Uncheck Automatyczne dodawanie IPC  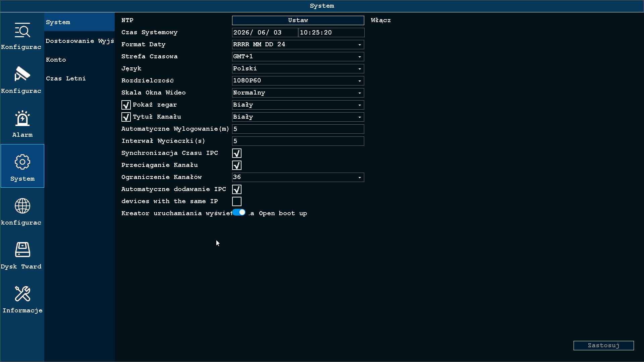(x=237, y=189)
